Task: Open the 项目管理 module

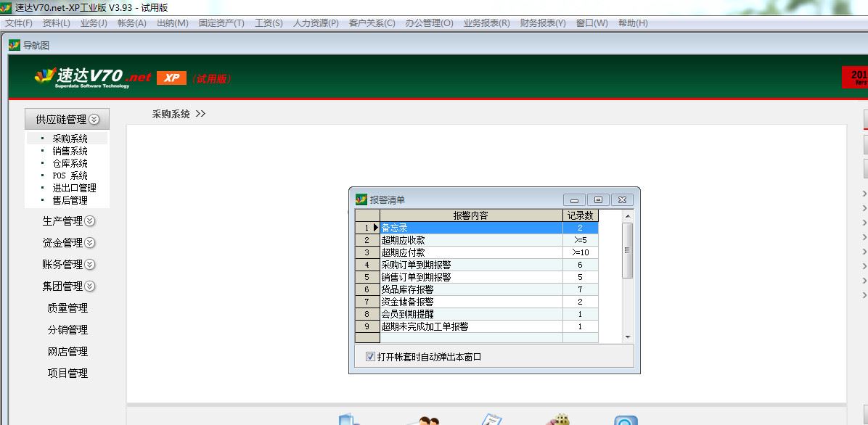Action: click(x=67, y=373)
